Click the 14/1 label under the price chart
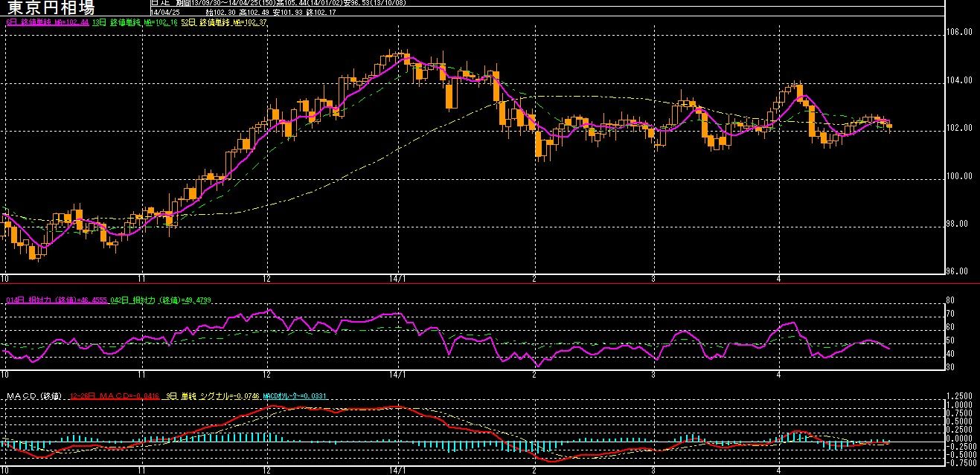 pyautogui.click(x=399, y=279)
